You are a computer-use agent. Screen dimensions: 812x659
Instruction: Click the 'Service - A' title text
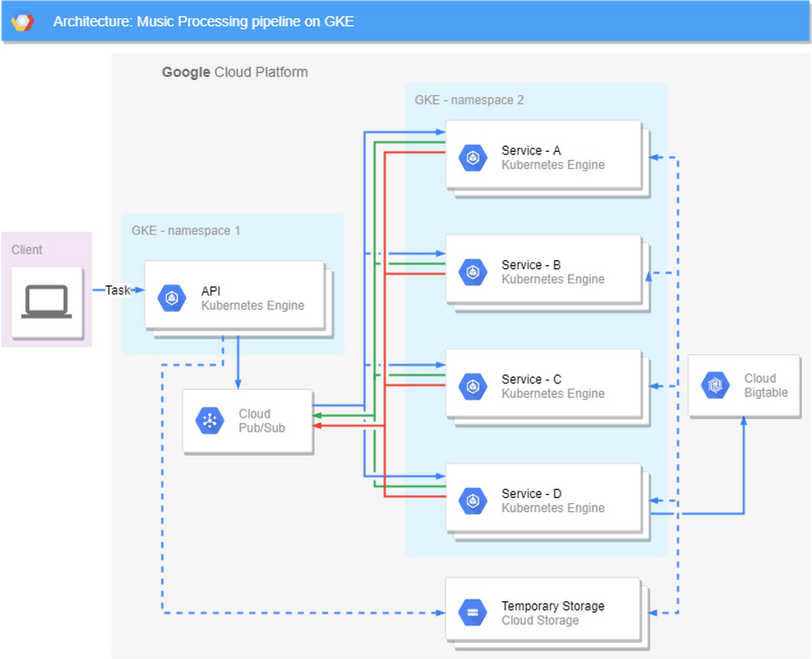click(x=531, y=151)
